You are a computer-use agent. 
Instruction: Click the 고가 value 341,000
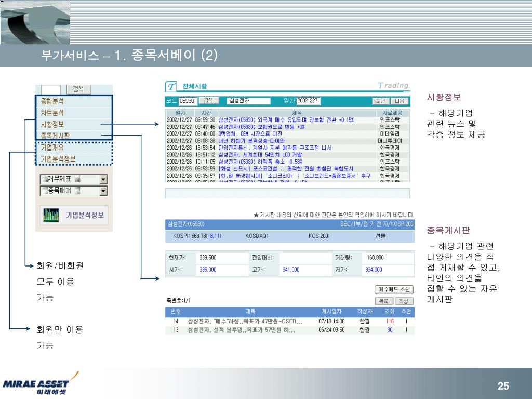click(x=291, y=270)
